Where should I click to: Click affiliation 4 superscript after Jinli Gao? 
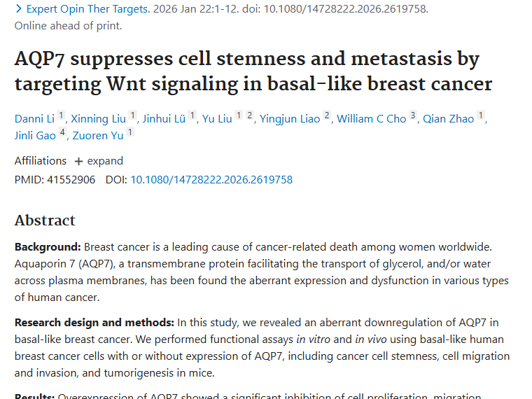pyautogui.click(x=62, y=133)
